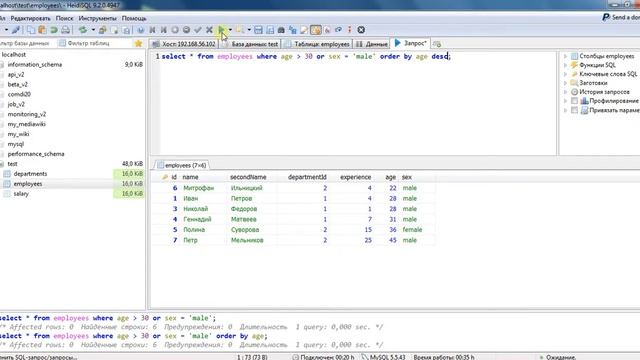Switch to Таблица: employees tab
Viewport: 640px width, 360px height.
[317, 44]
